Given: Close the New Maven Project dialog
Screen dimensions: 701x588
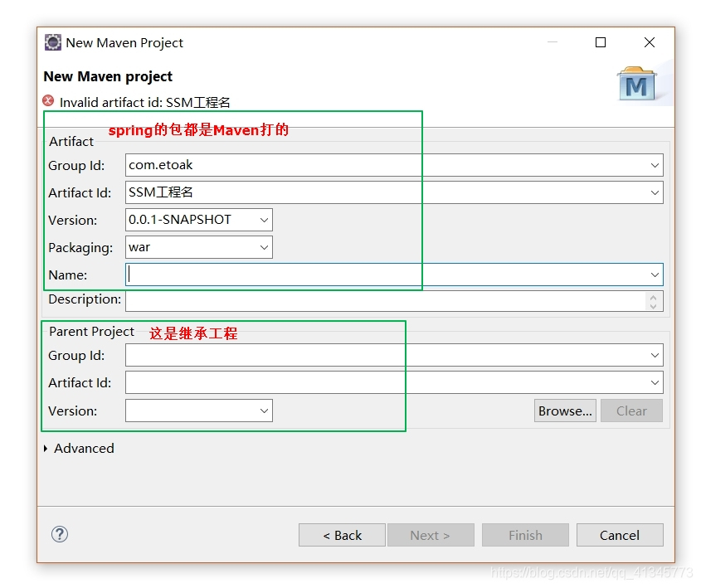Looking at the screenshot, I should coord(649,42).
